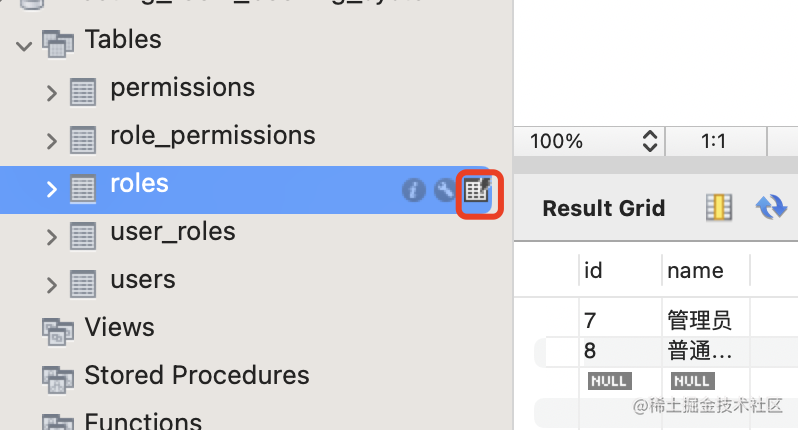
Task: Click the refresh arrows icon
Action: [x=771, y=207]
